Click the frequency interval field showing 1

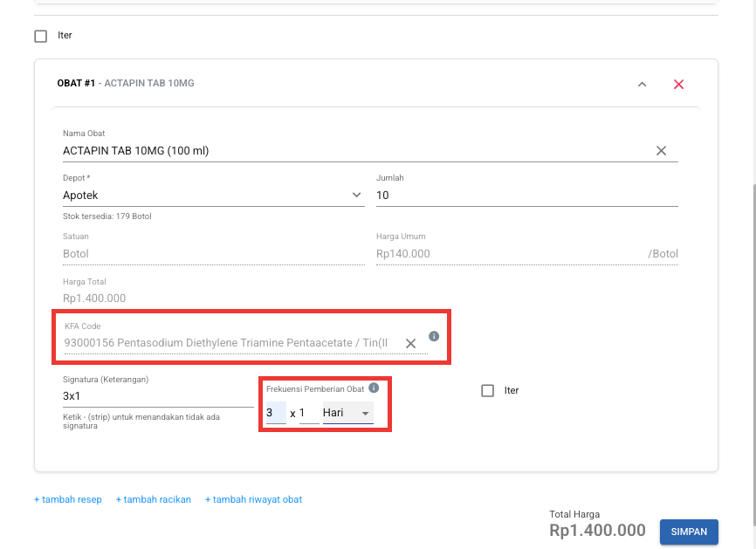click(308, 413)
